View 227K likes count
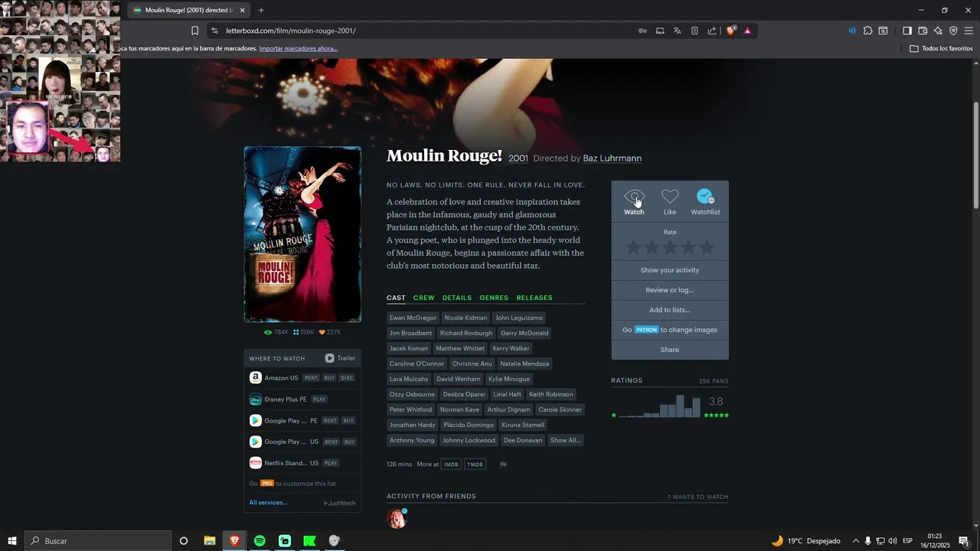Image resolution: width=980 pixels, height=551 pixels. tap(330, 332)
